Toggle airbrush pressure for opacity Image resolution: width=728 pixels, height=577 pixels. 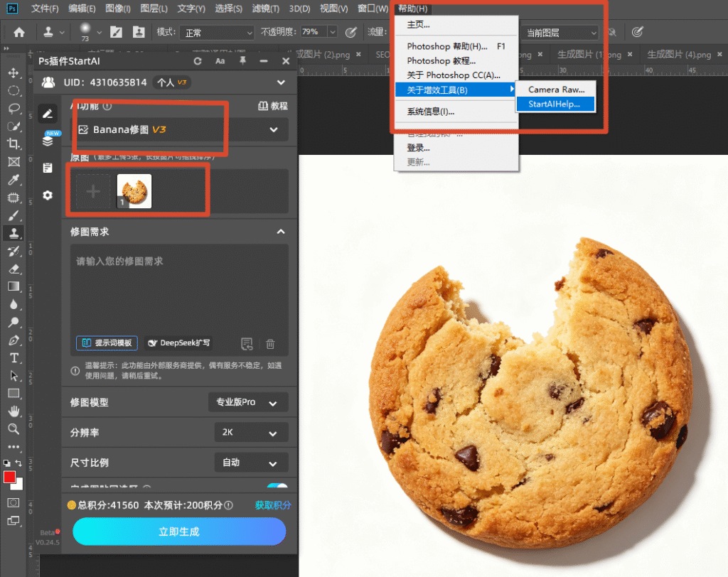351,32
